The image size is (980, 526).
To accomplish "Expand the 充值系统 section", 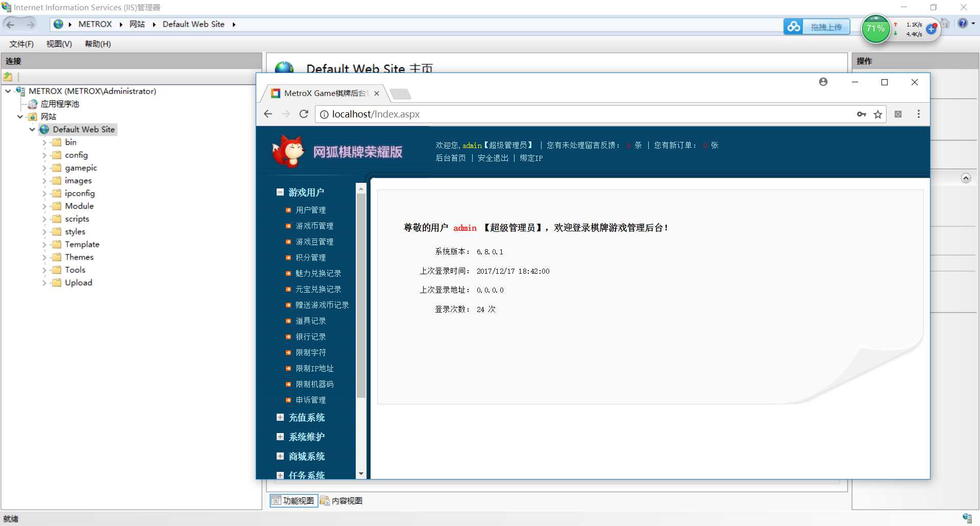I will pos(280,417).
